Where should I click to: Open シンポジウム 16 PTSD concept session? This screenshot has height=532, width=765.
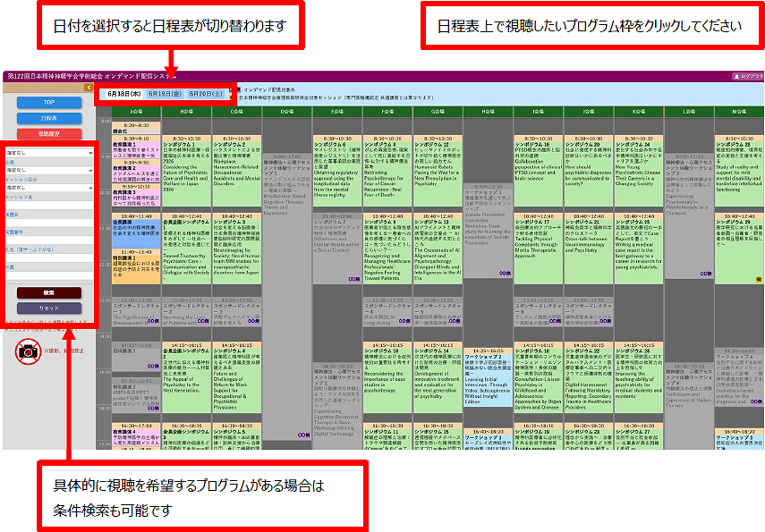pos(538,171)
